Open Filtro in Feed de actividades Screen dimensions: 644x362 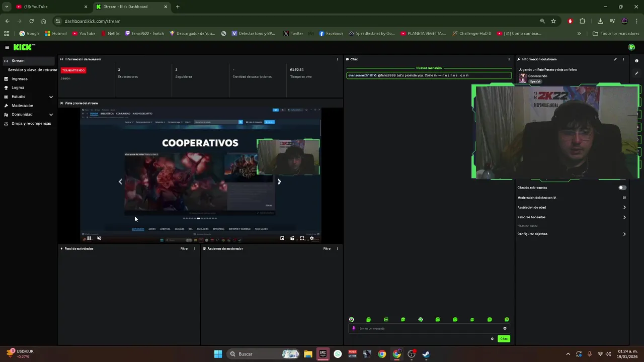[x=184, y=249]
